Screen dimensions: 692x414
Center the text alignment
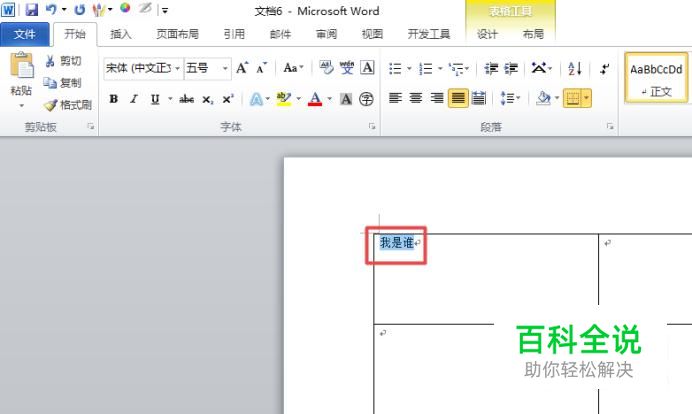[416, 98]
